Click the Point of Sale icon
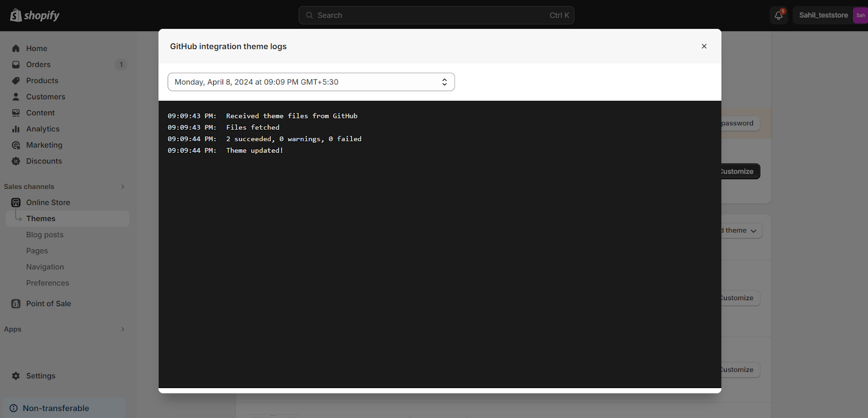 [x=16, y=303]
